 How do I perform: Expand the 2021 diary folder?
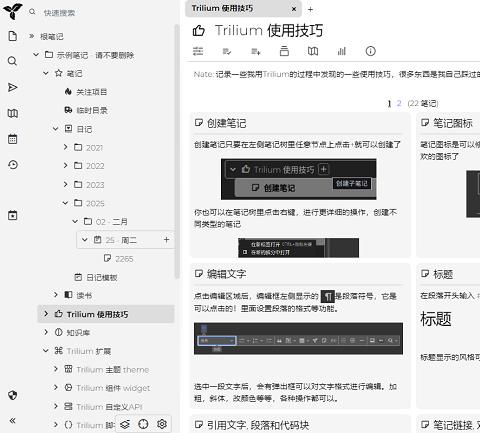(65, 147)
